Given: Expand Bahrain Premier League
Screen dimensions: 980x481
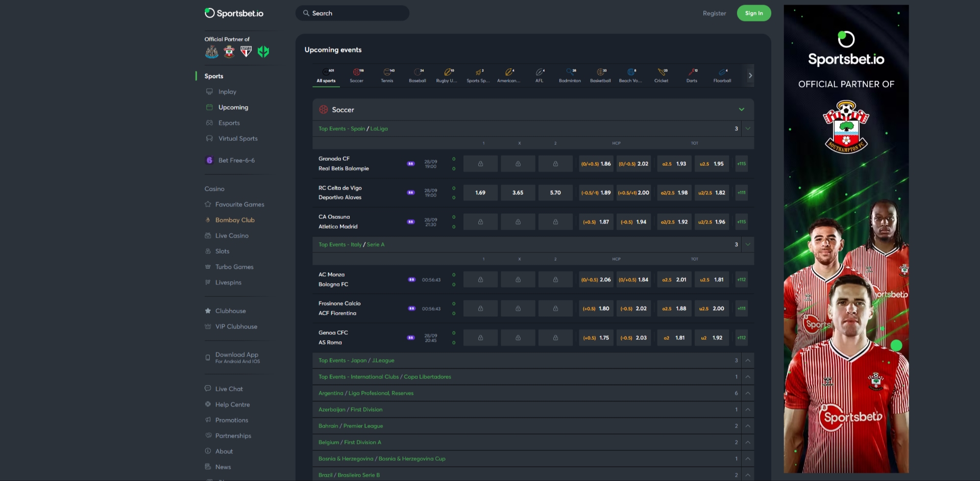Looking at the screenshot, I should 748,425.
